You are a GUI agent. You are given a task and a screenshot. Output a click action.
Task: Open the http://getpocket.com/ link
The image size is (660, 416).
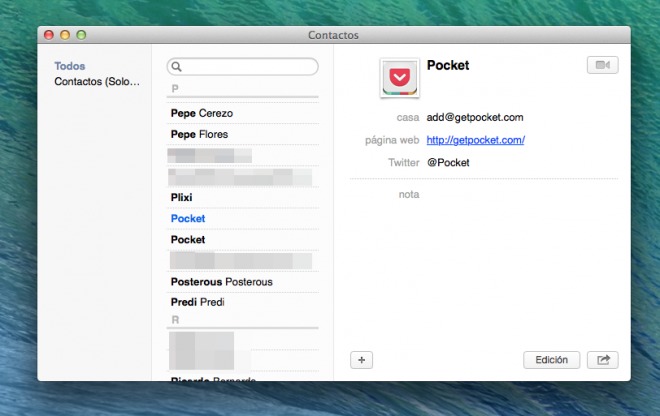pyautogui.click(x=475, y=140)
